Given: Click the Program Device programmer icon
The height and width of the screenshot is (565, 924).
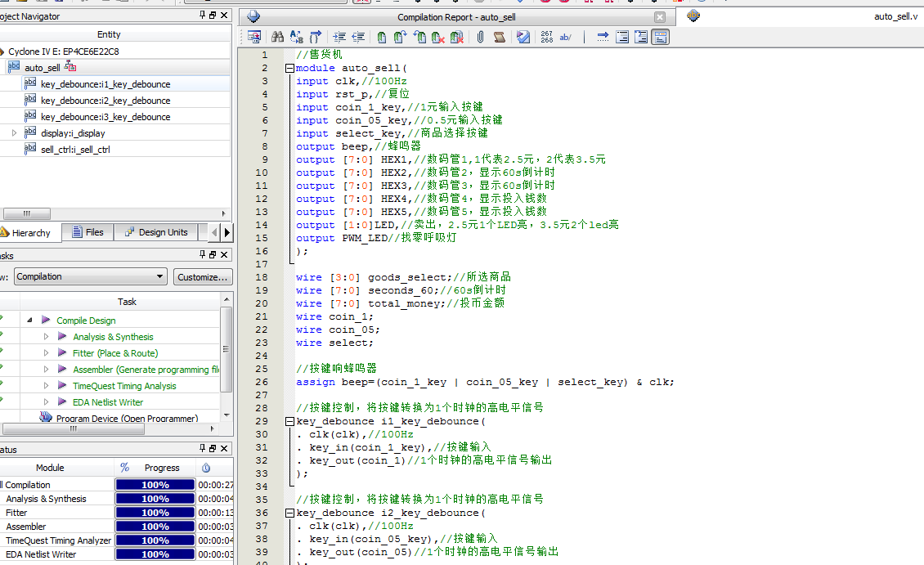Looking at the screenshot, I should pos(46,417).
